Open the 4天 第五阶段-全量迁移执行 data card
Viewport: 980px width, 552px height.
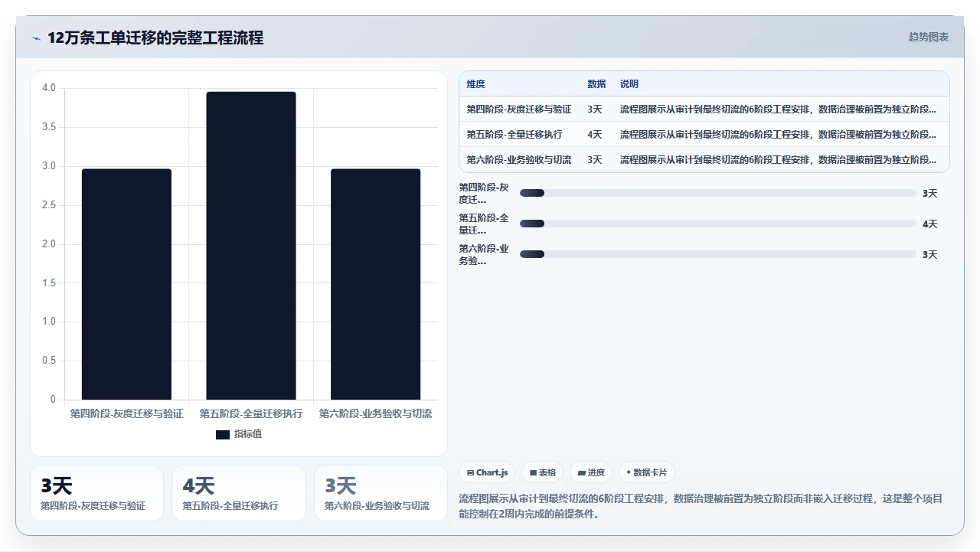coord(239,493)
